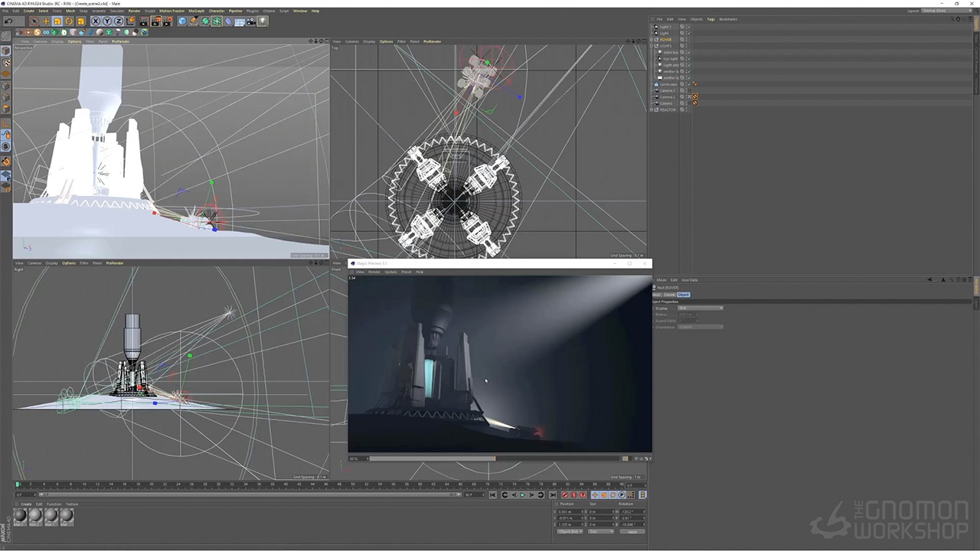Viewport: 980px width, 551px height.
Task: Click the Array generator icon
Action: 217,21
